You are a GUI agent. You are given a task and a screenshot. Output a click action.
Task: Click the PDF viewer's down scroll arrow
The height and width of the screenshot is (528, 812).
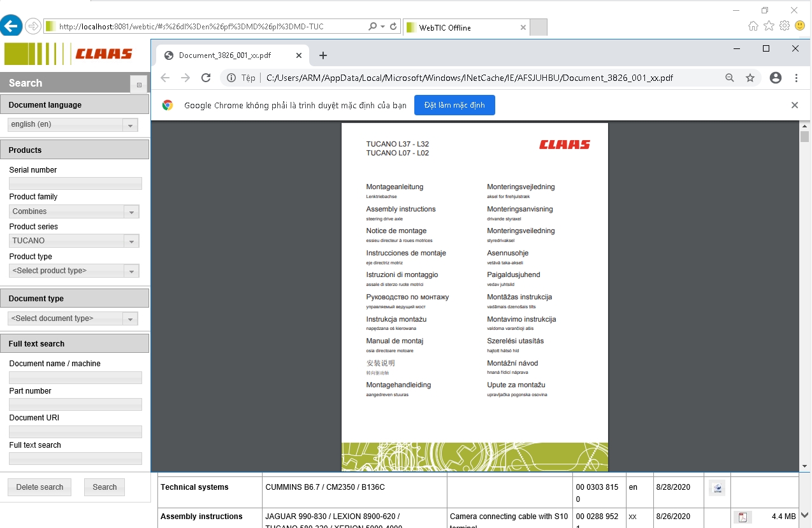pos(805,466)
